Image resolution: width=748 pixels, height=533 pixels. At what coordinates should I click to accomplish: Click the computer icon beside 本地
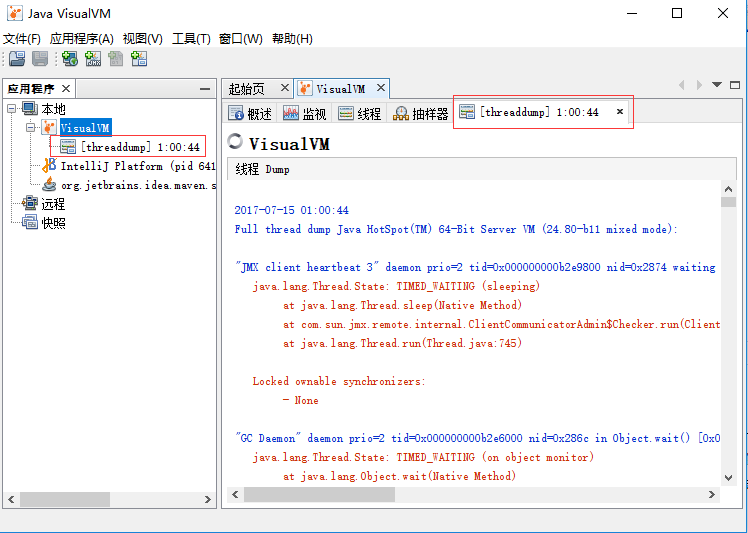point(30,109)
